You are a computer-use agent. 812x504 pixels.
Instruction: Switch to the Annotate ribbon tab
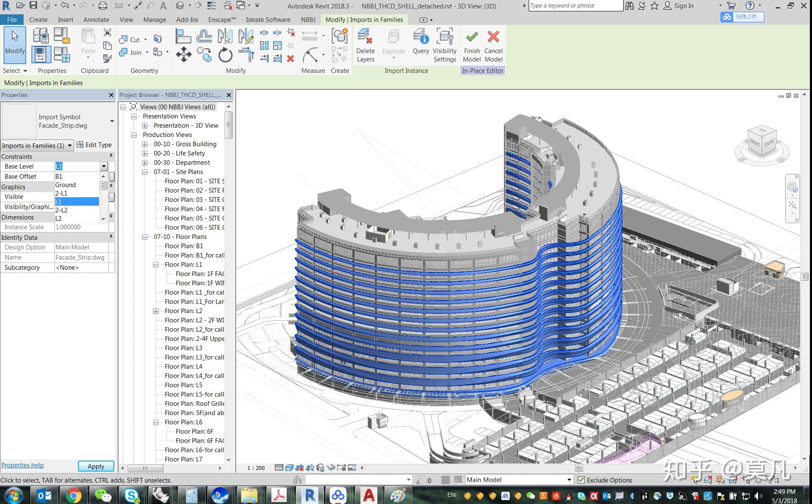96,20
